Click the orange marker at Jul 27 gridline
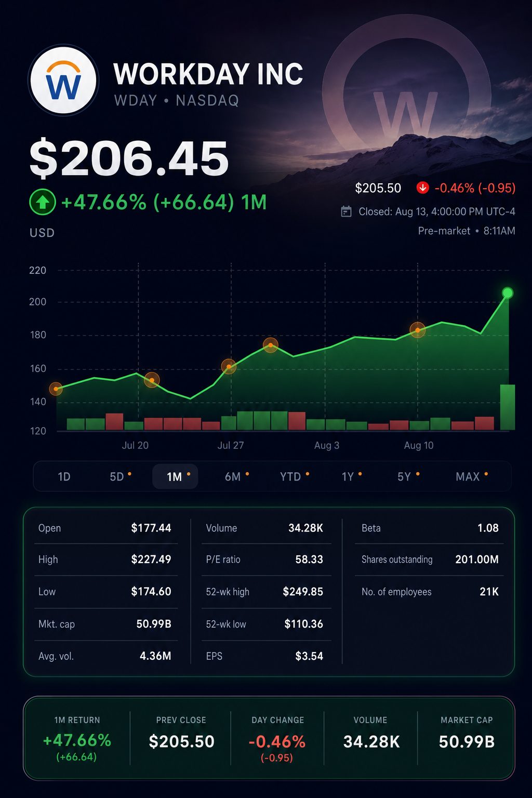This screenshot has width=532, height=798. coord(229,366)
